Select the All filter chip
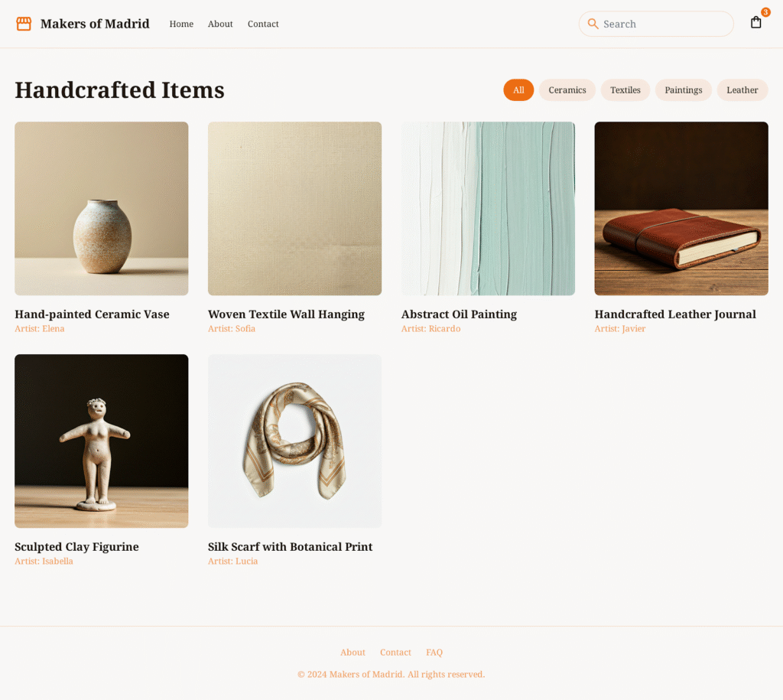The width and height of the screenshot is (783, 700). 518,90
